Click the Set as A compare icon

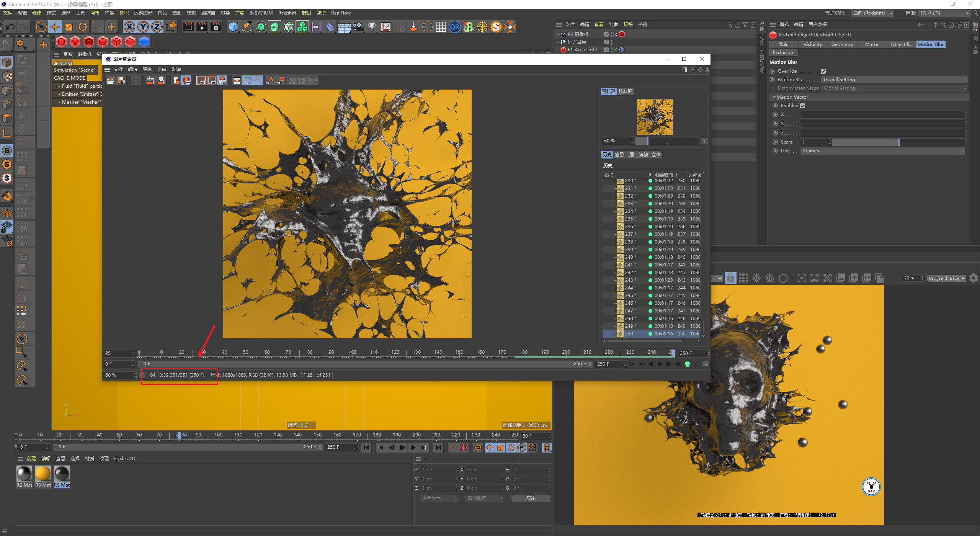(x=270, y=80)
